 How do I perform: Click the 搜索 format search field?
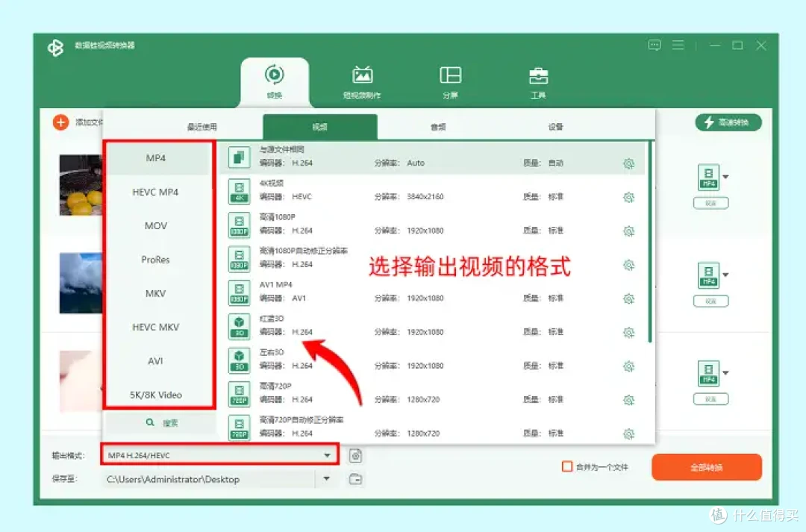pyautogui.click(x=160, y=423)
